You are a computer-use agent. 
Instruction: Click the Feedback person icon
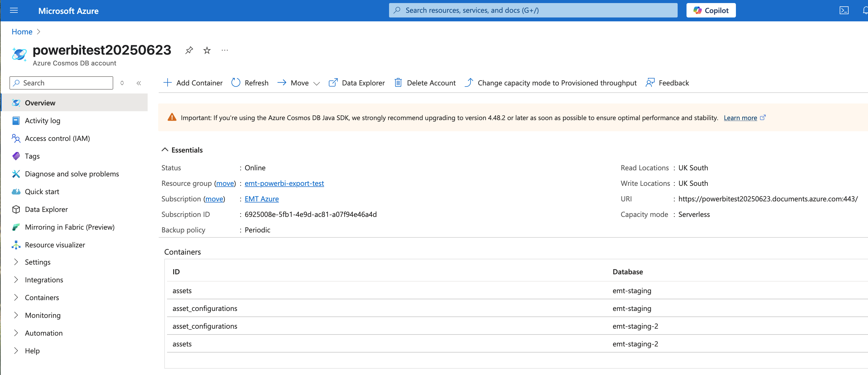click(650, 83)
